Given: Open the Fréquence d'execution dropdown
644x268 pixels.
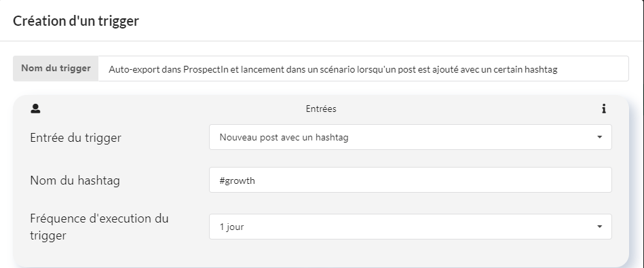Looking at the screenshot, I should [411, 227].
